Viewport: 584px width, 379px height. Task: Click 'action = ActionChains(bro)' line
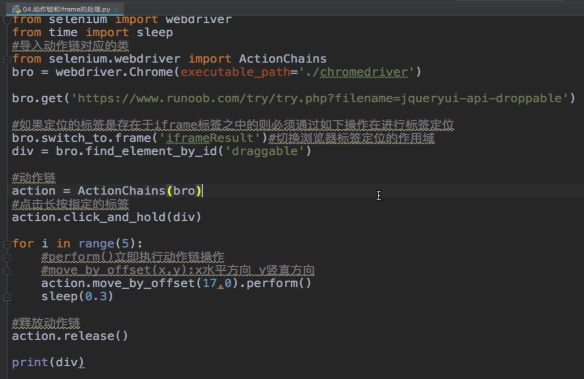tap(107, 191)
